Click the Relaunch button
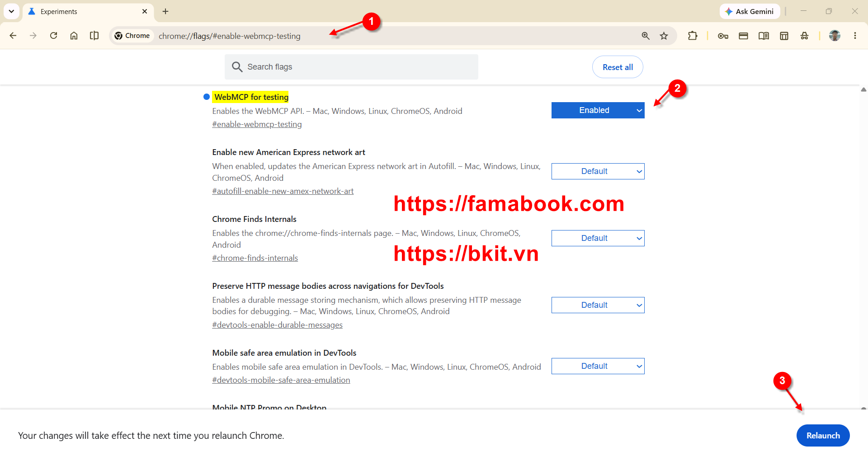The image size is (868, 461). tap(823, 435)
